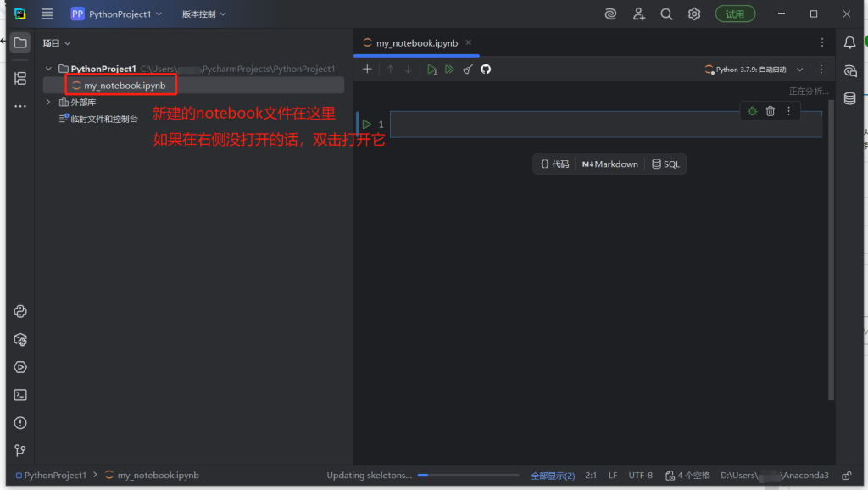Delete the cell using trash icon

(x=770, y=111)
